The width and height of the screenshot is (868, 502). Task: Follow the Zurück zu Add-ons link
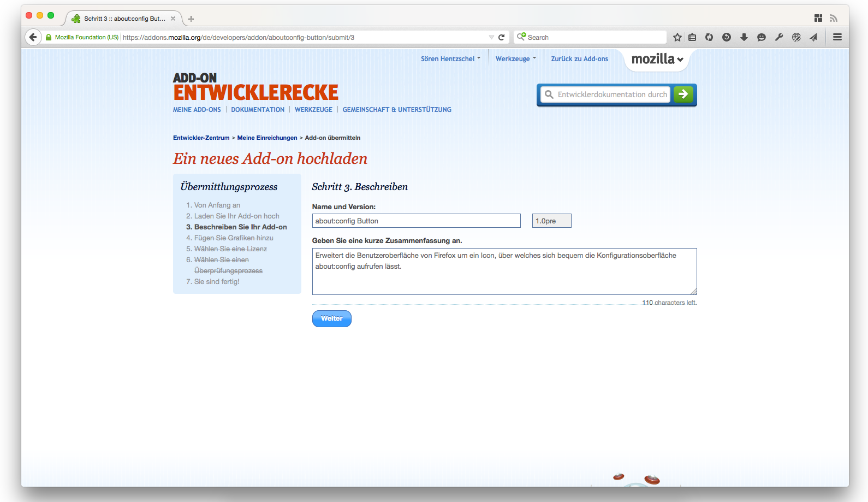click(x=579, y=59)
